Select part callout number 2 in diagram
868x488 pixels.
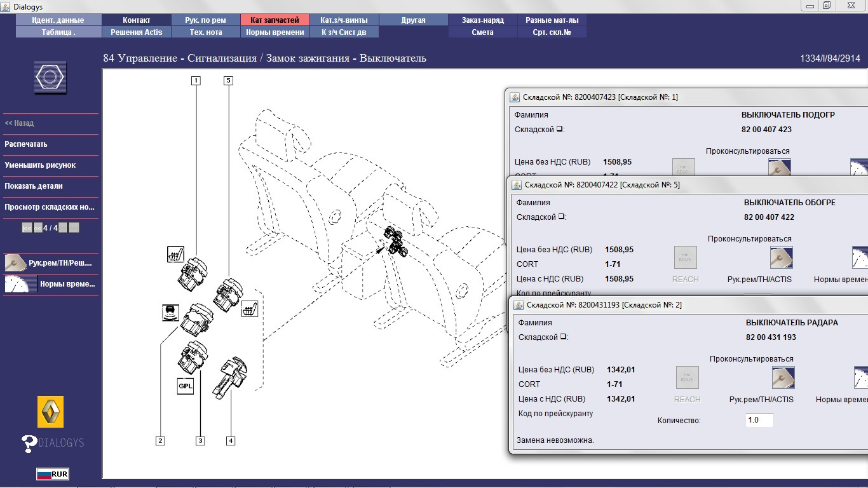click(160, 440)
